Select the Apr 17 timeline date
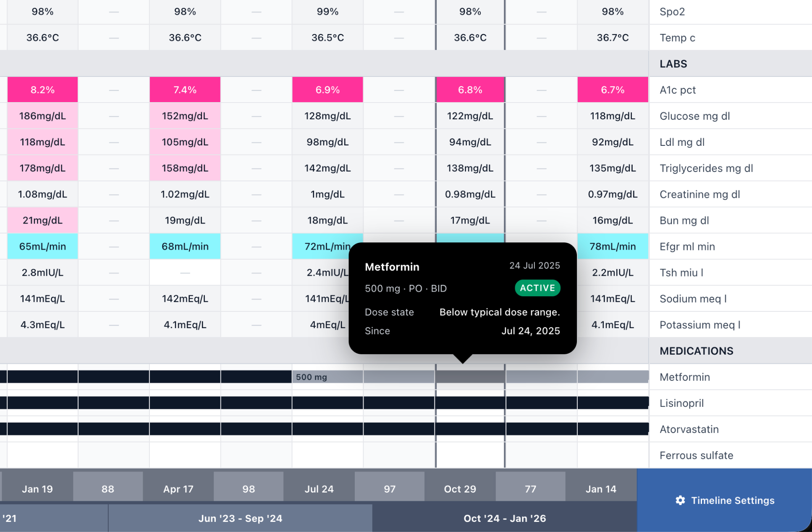This screenshot has height=532, width=812. click(178, 489)
